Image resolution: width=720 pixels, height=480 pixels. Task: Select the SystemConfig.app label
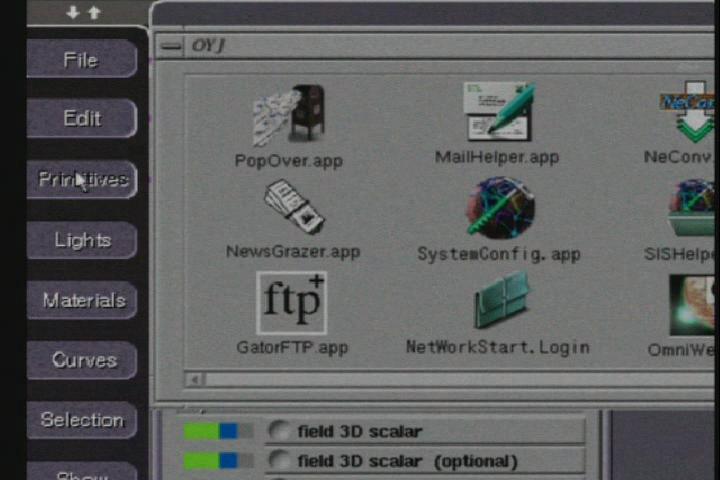tap(499, 254)
